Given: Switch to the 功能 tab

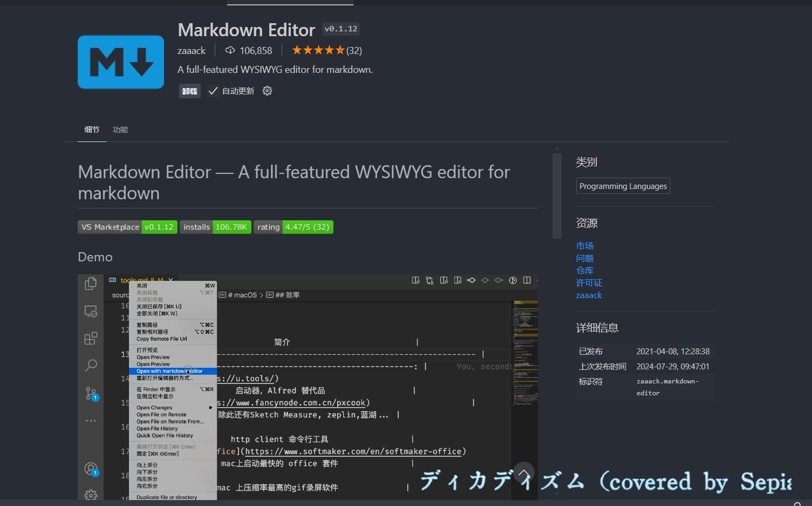Looking at the screenshot, I should (x=120, y=129).
